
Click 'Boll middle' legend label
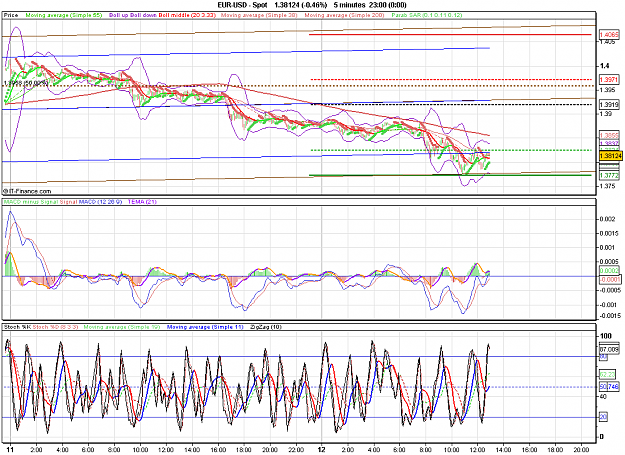pos(187,15)
